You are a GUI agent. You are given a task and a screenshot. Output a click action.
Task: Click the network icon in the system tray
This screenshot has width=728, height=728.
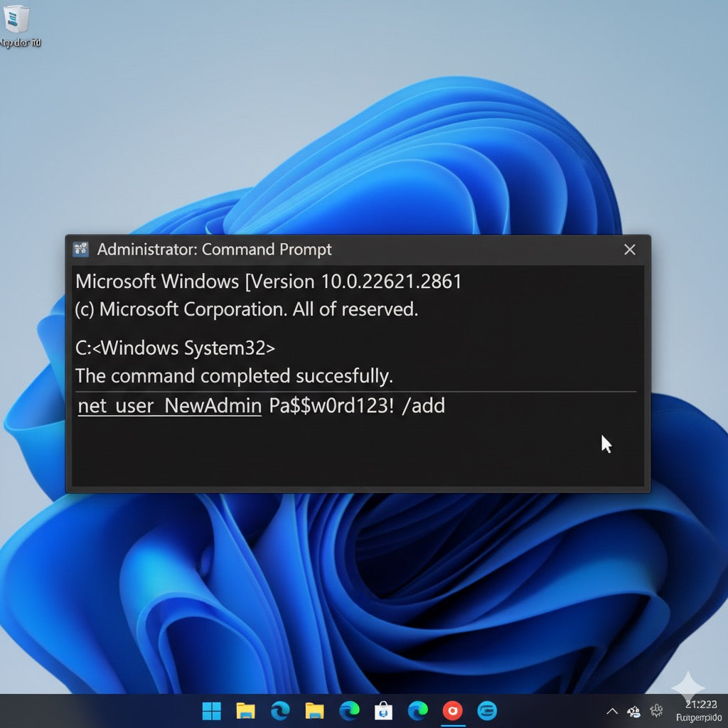(x=633, y=712)
